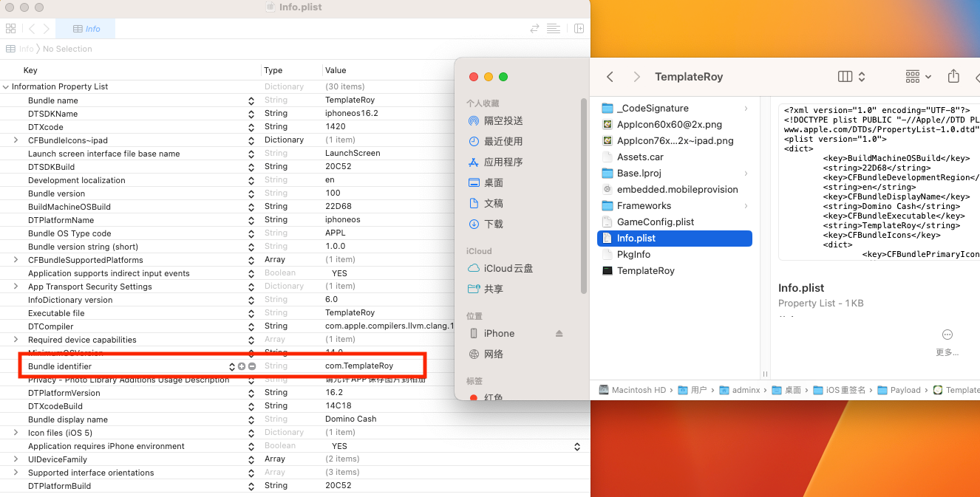Expand CFBundleIcons~ipad dictionary
The width and height of the screenshot is (980, 497).
(16, 140)
